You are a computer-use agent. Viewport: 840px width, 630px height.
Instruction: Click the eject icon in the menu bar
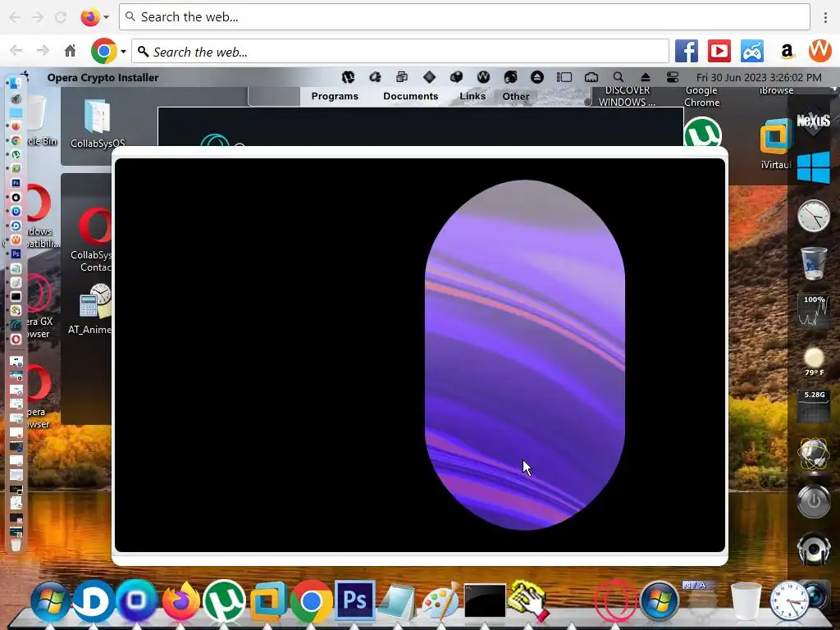click(x=645, y=77)
